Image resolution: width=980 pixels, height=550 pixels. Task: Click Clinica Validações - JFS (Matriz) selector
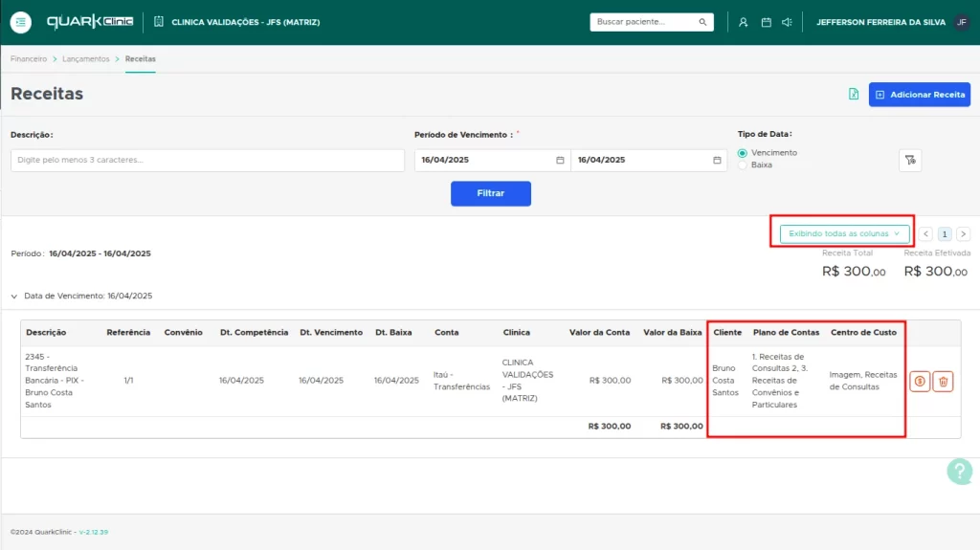click(245, 22)
